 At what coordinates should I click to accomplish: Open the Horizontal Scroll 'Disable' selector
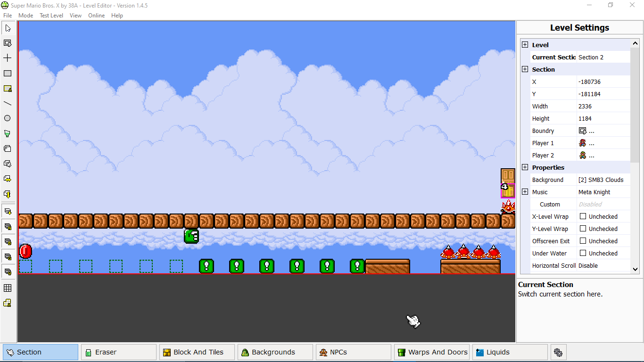tap(603, 265)
